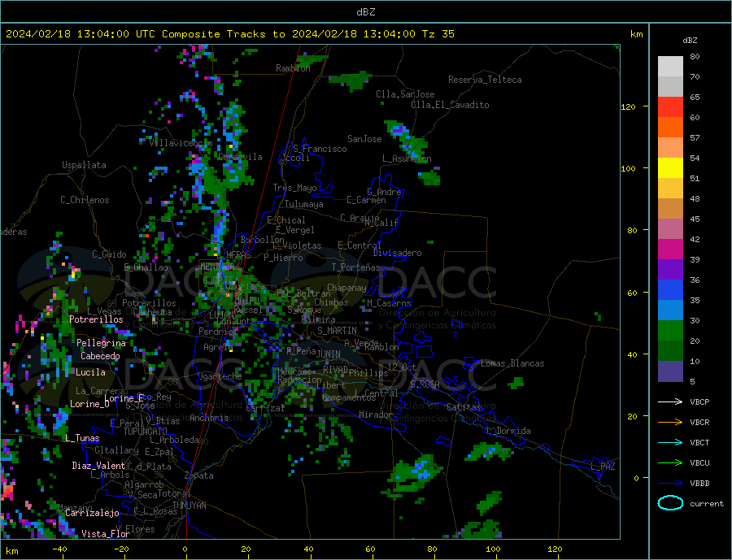Screen dimensions: 732x560
Task: Click the 'current' legend label
Action: (x=707, y=504)
